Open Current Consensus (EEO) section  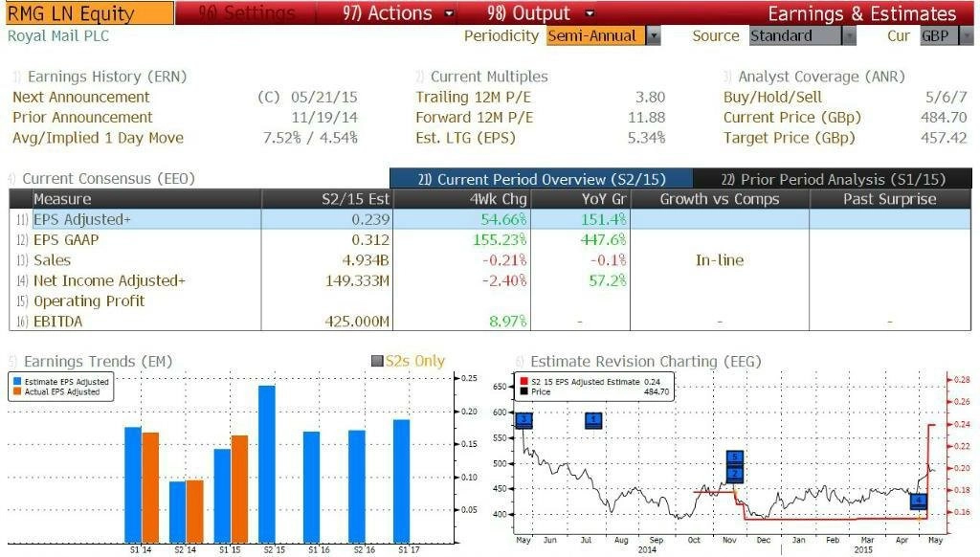(108, 178)
